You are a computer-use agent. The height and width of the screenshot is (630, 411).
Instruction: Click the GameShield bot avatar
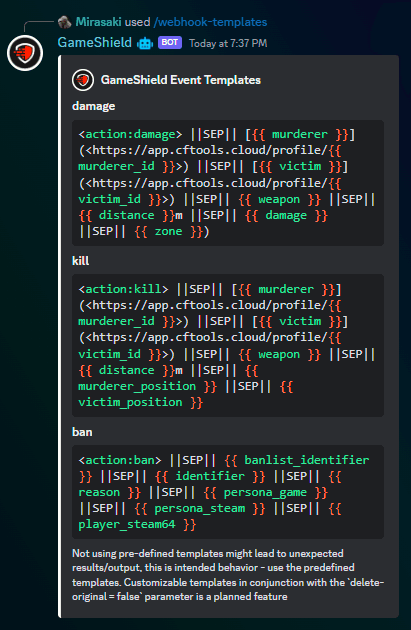[25, 53]
